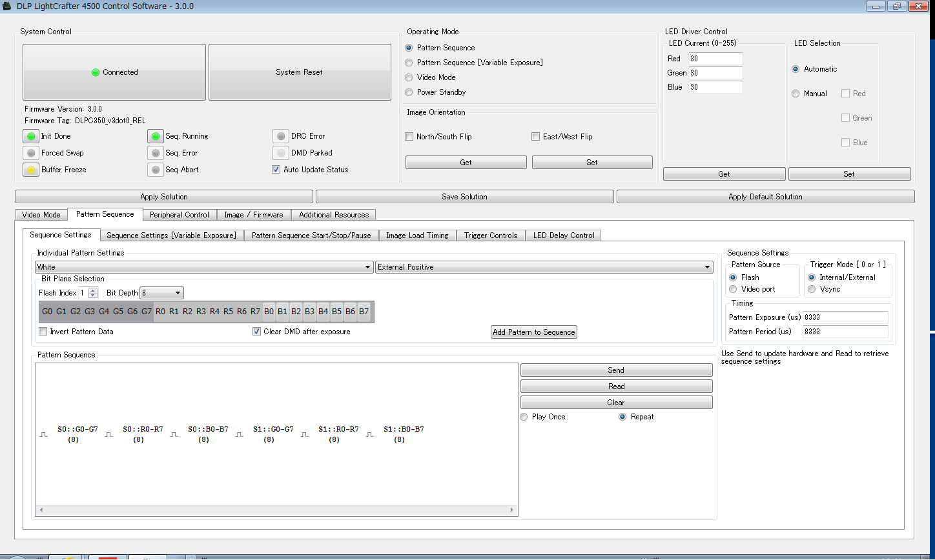Enable North/South Flip
The height and width of the screenshot is (560, 935).
click(409, 137)
